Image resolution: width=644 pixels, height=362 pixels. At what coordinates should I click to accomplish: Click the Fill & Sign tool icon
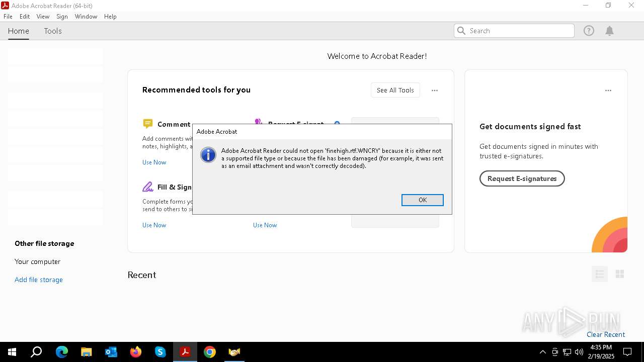pos(147,187)
